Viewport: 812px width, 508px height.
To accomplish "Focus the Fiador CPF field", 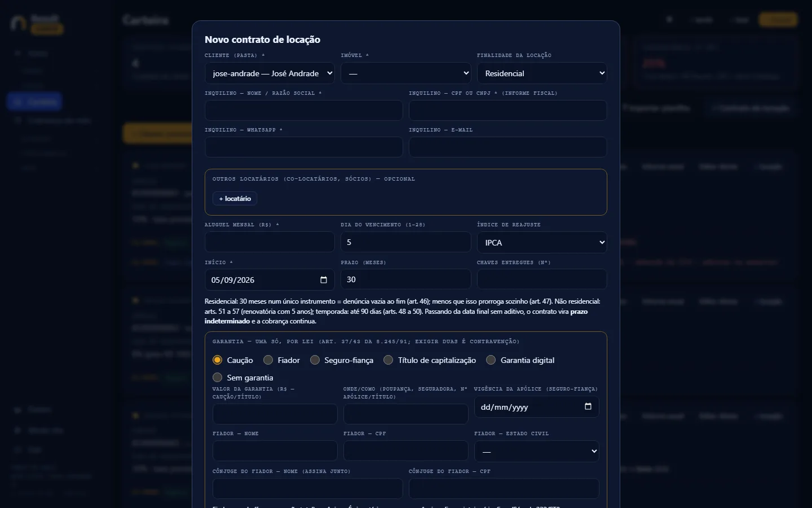I will pos(406,451).
